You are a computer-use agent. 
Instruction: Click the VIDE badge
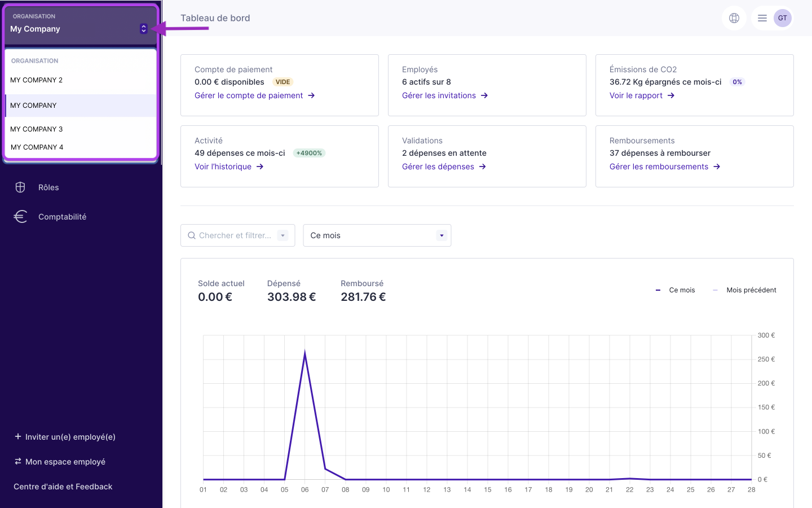click(283, 82)
